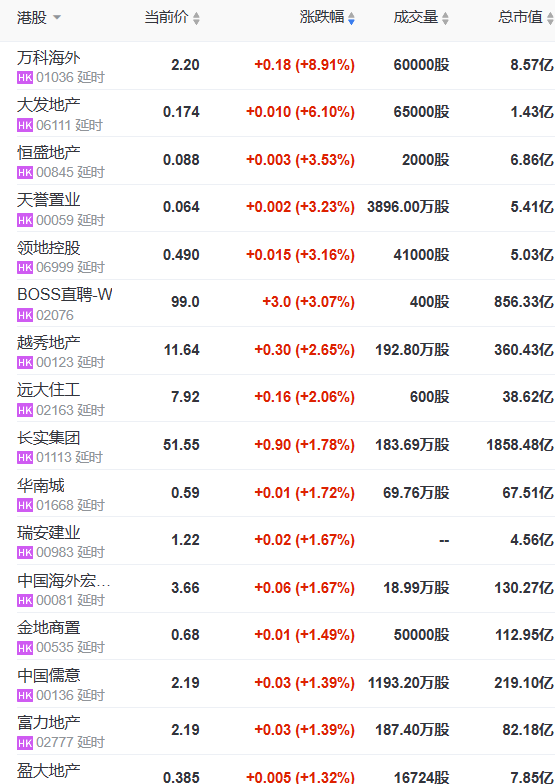This screenshot has height=784, width=555.
Task: Open 天誉置业 stock link
Action: coord(48,200)
